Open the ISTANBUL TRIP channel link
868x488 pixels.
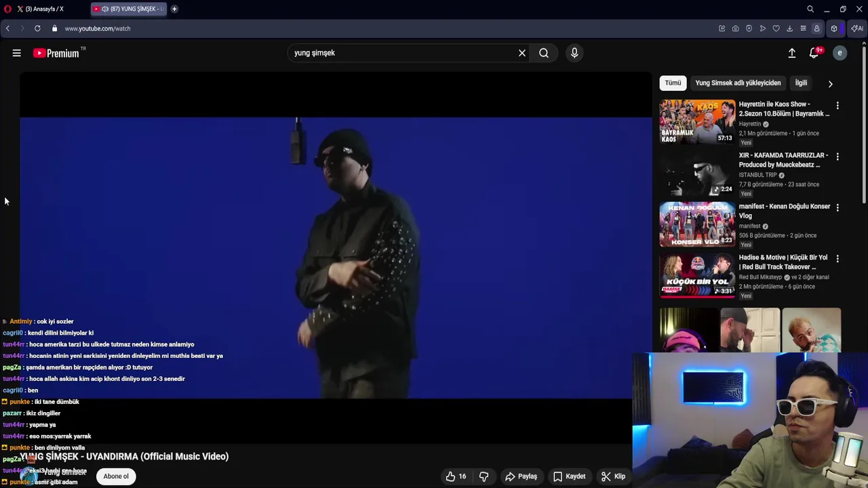[758, 175]
